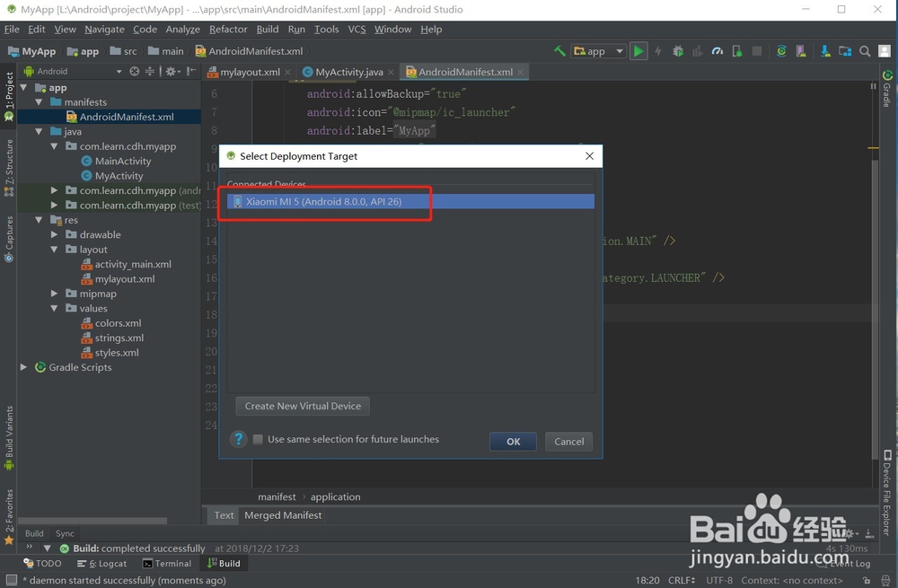Sync project with Gradle files icon
The height and width of the screenshot is (588, 898).
click(781, 51)
